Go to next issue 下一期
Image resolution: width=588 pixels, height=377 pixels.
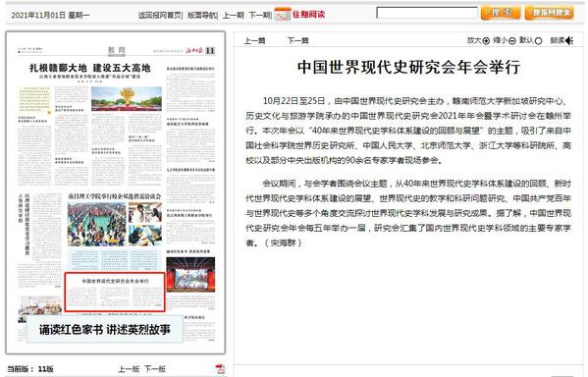259,15
